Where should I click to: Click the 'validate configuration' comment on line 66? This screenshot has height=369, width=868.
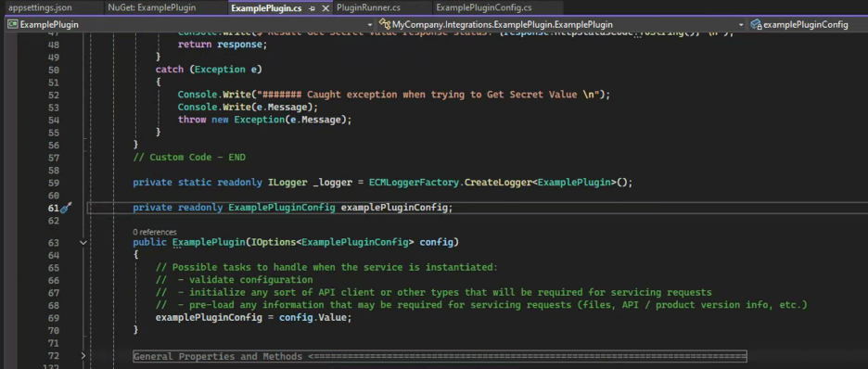[x=251, y=280]
